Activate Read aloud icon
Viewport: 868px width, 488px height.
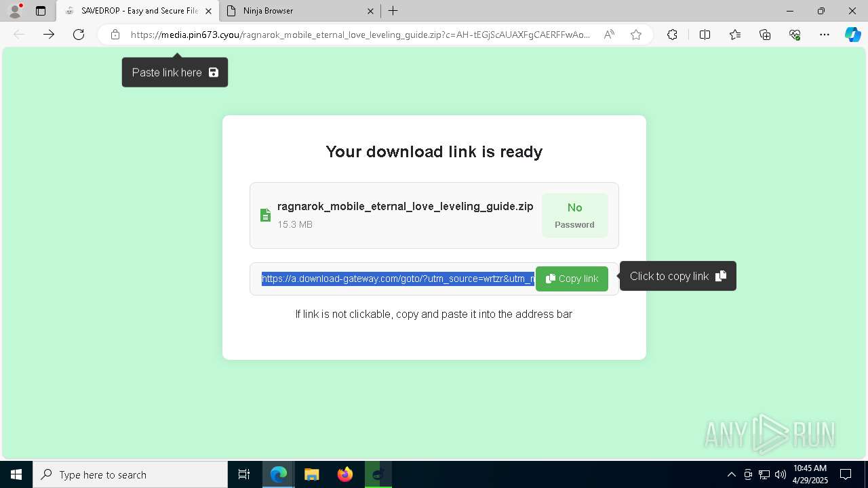[x=609, y=35]
